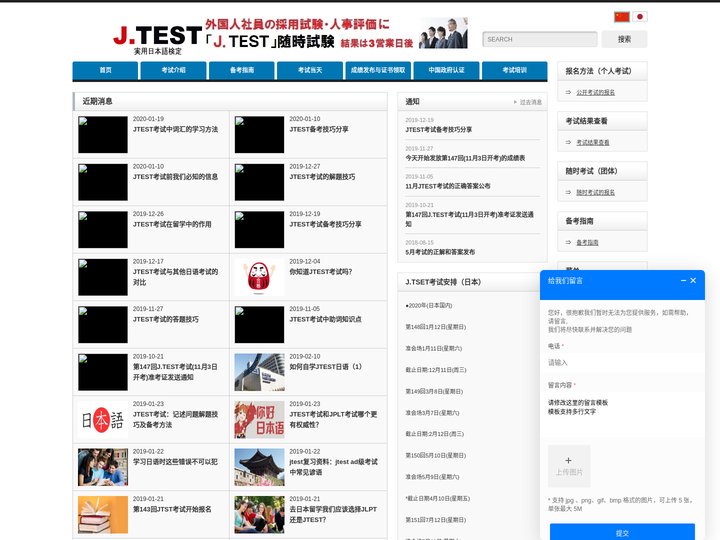Open article JTEST考试中词汇的学习方法

175,129
